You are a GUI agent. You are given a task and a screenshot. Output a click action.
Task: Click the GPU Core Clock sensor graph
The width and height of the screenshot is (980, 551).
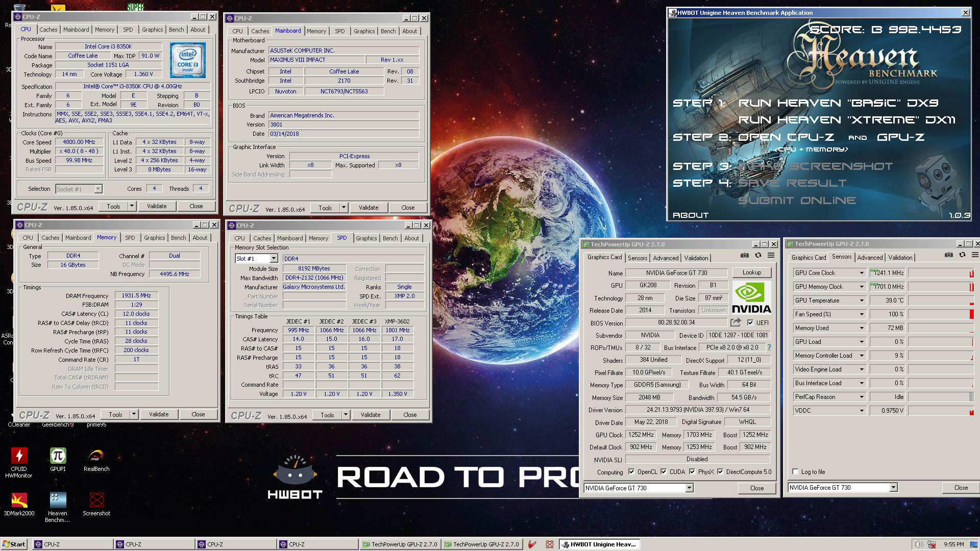[941, 273]
